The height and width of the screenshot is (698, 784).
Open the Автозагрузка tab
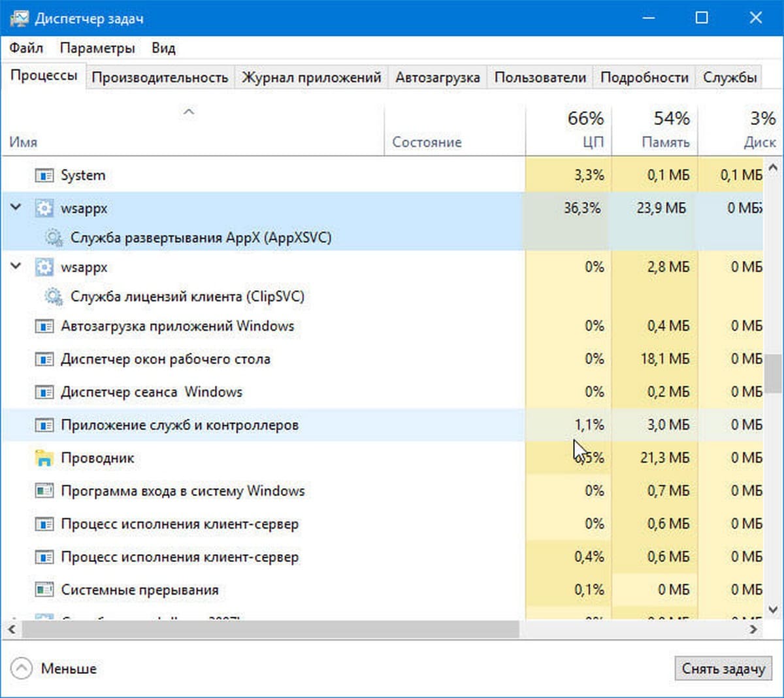tap(438, 77)
